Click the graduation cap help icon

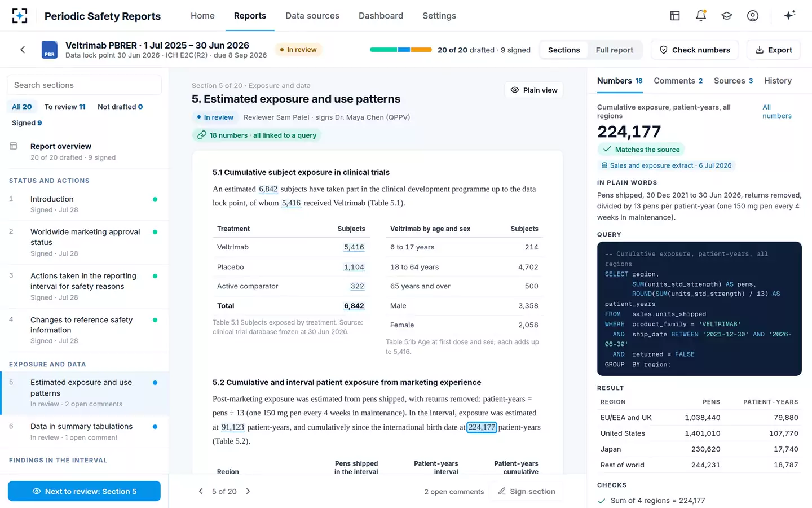[x=727, y=16]
